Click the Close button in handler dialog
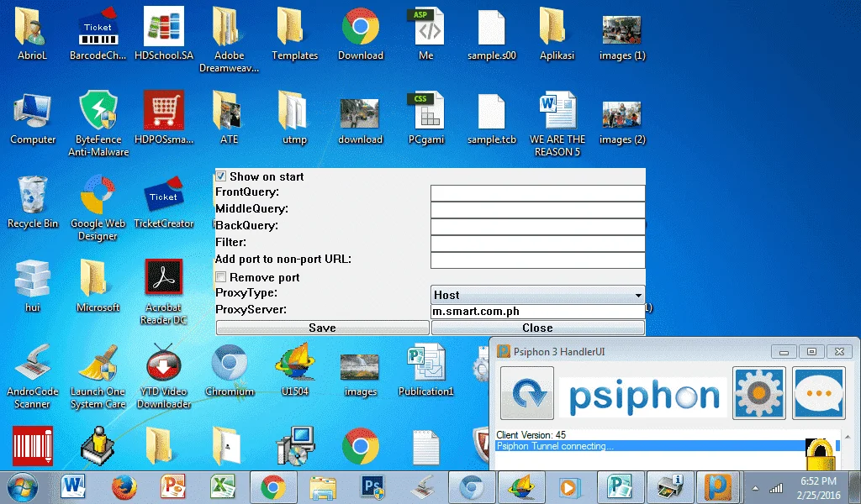Screen dimensions: 861x504 click(537, 328)
